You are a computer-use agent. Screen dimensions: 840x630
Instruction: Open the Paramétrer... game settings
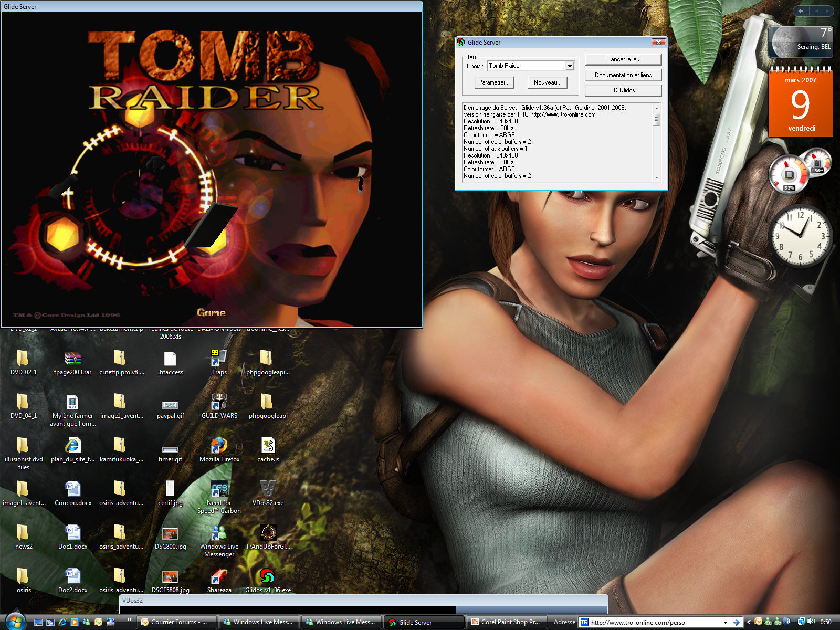click(x=493, y=82)
